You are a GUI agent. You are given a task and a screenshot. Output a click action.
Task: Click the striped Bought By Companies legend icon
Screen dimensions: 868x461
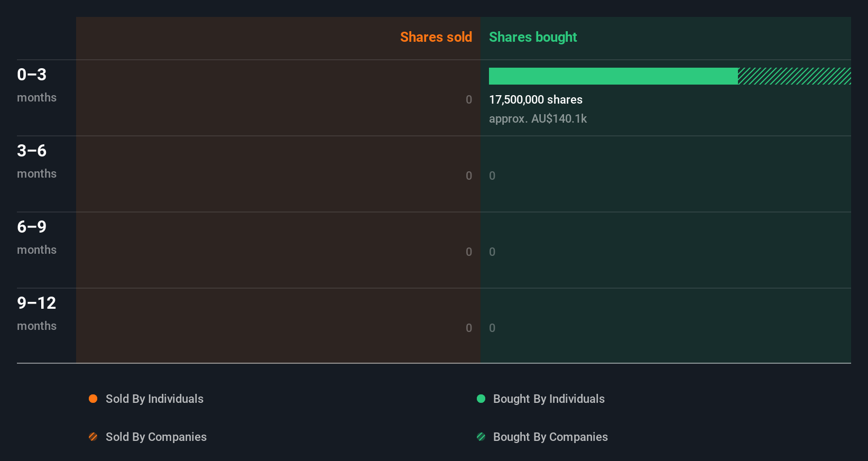coord(481,437)
